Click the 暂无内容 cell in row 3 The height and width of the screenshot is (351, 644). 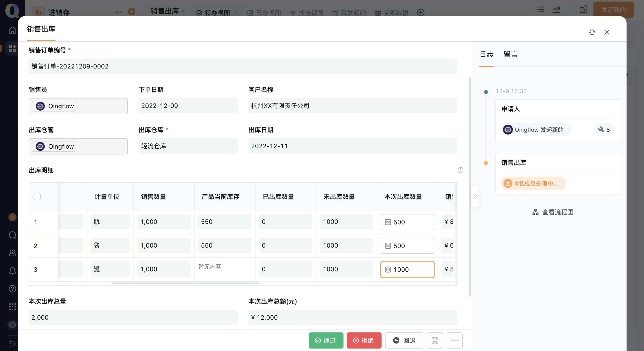pos(210,267)
